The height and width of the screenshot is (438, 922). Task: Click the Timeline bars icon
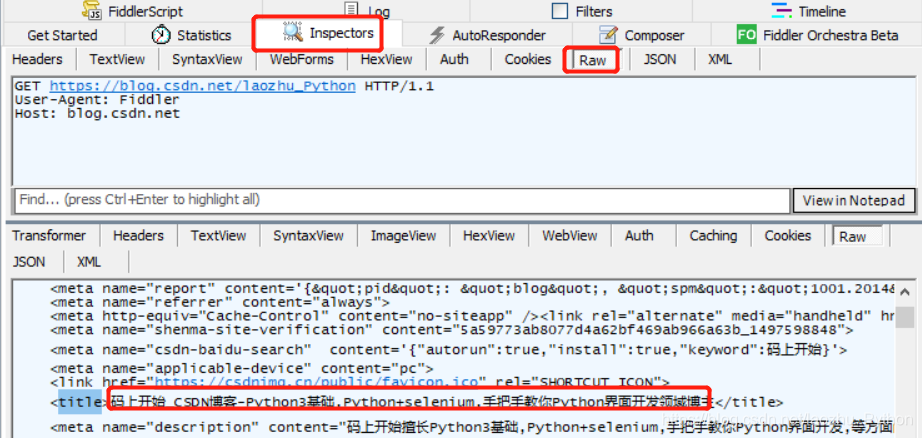[x=781, y=11]
